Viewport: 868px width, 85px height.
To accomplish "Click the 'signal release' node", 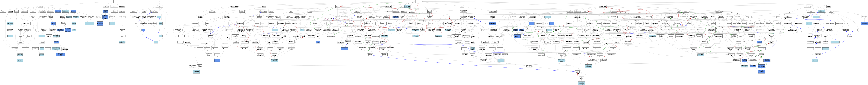I will click(x=205, y=36).
